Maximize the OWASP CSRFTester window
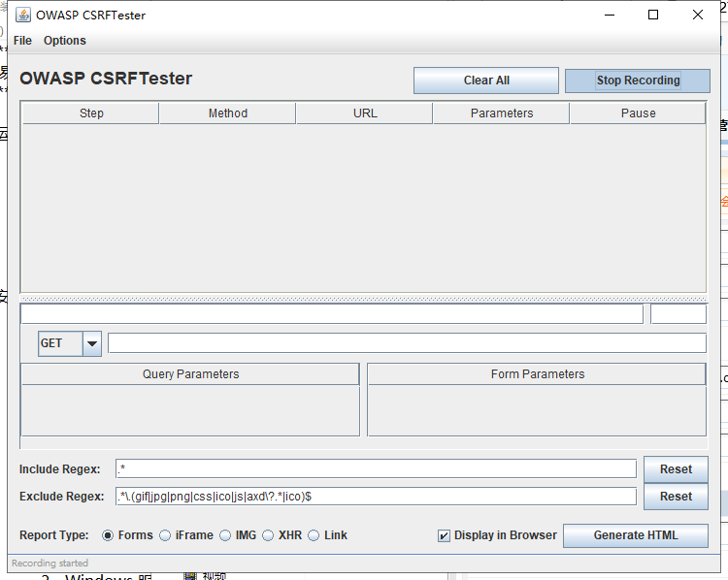728x580 pixels. [653, 15]
